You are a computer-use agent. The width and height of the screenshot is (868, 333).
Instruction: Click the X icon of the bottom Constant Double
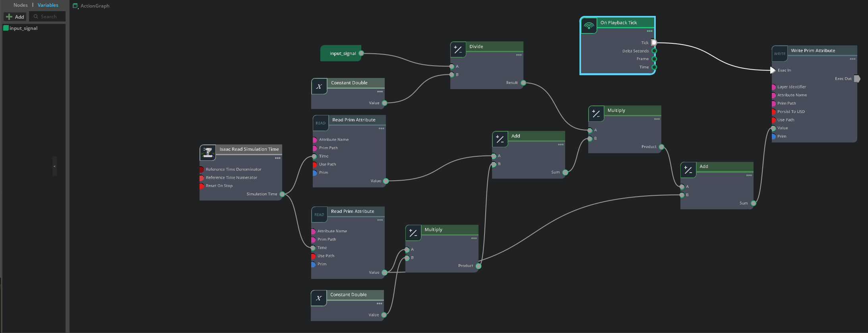(319, 298)
